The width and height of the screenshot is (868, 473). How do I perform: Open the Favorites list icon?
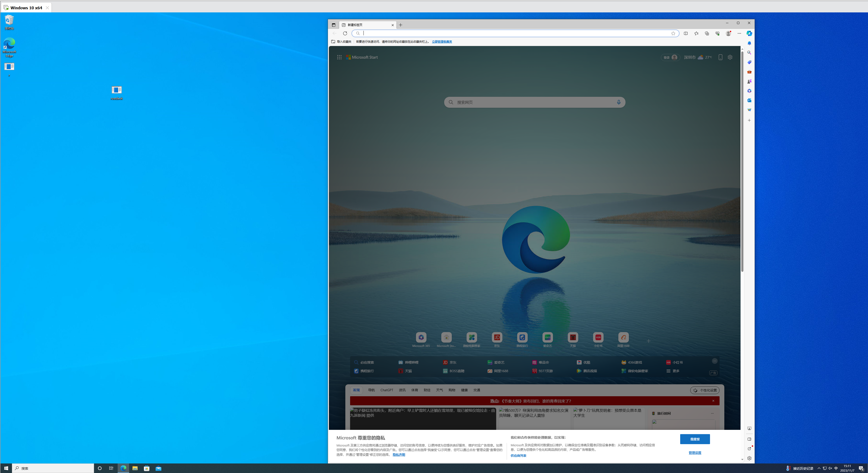[696, 33]
